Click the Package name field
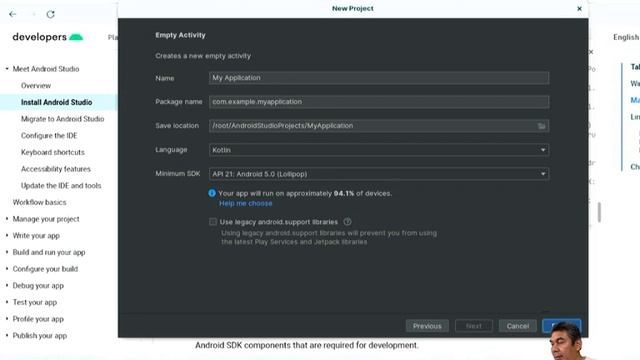 (x=379, y=102)
